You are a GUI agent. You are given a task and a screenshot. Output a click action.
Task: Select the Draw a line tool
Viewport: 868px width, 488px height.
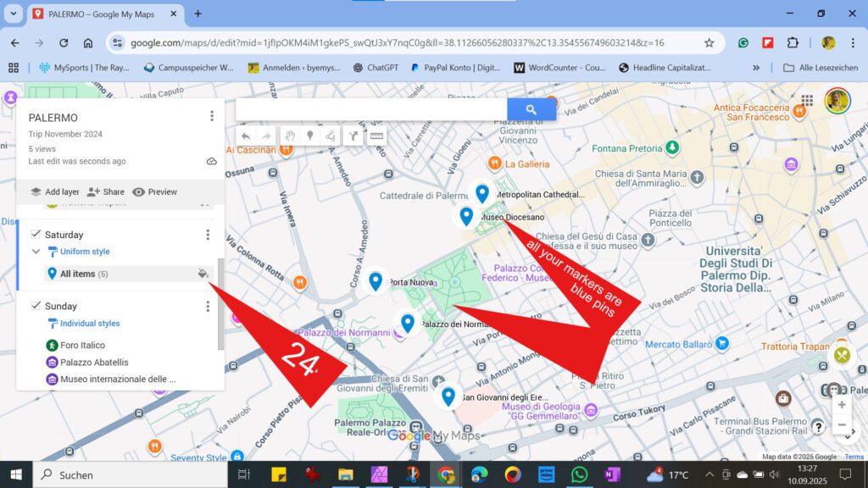331,136
